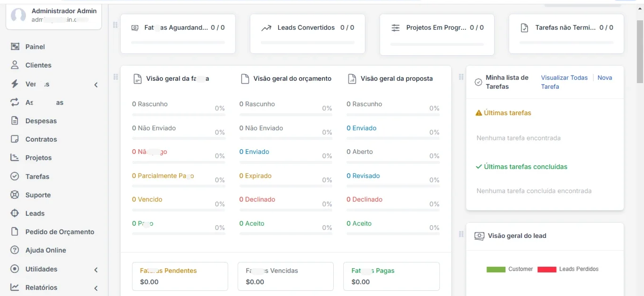Click the Visualizar Todas tasks link
Screen dimensions: 644x296
pos(564,77)
